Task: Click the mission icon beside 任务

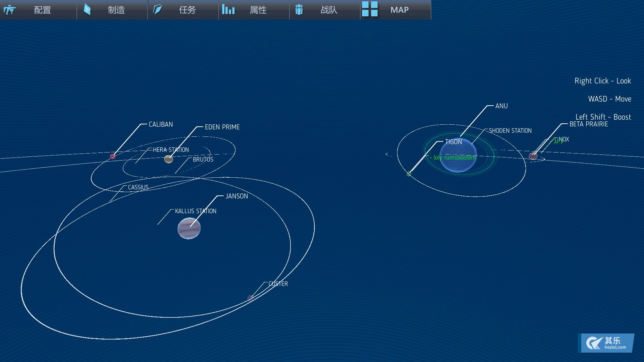Action: click(158, 10)
